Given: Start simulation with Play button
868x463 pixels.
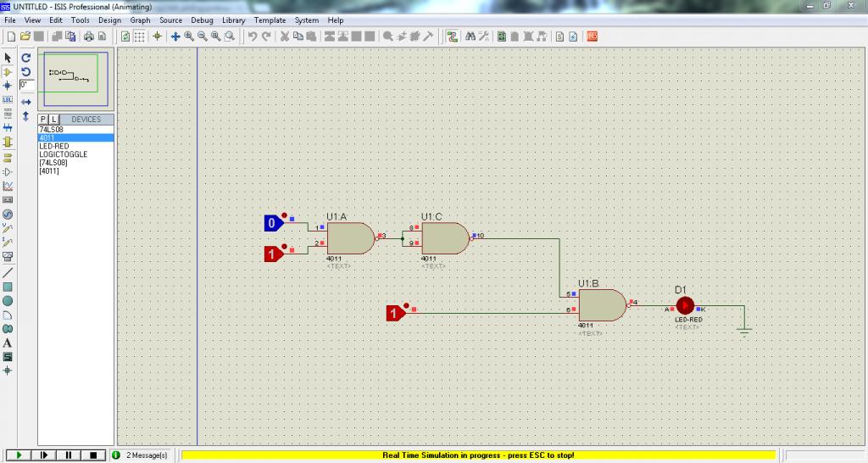Looking at the screenshot, I should click(x=19, y=455).
